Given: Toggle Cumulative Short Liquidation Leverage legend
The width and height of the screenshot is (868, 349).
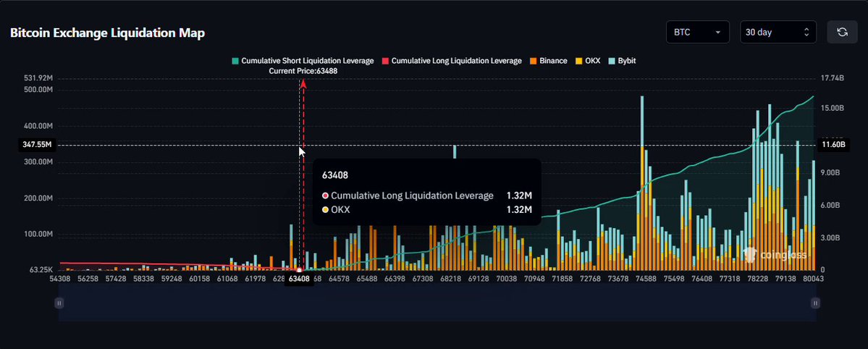Looking at the screenshot, I should pos(303,61).
